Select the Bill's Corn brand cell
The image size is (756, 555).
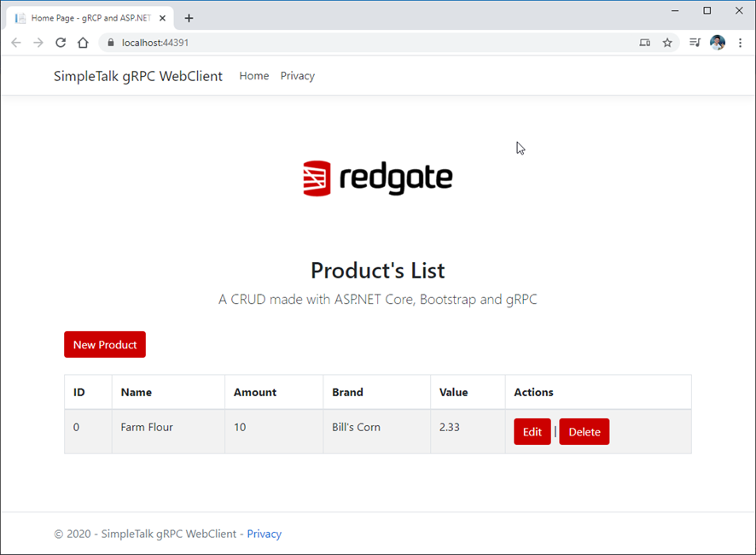[376, 431]
